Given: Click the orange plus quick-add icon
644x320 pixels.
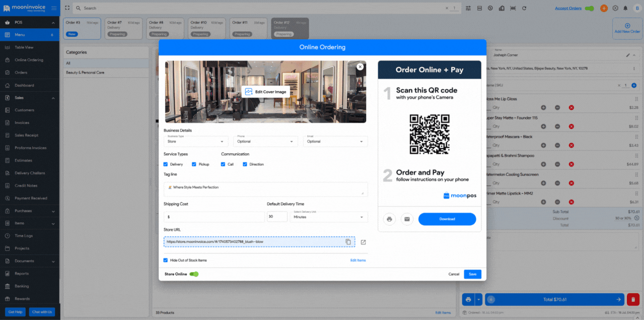Looking at the screenshot, I should pyautogui.click(x=604, y=8).
